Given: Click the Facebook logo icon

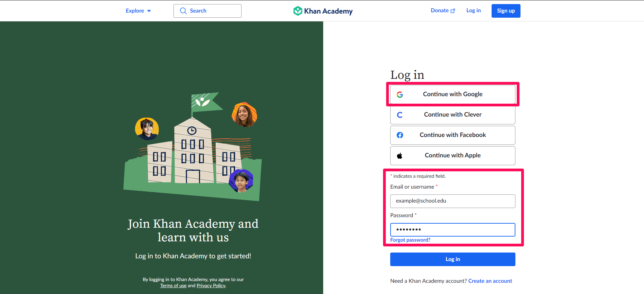Looking at the screenshot, I should point(400,135).
